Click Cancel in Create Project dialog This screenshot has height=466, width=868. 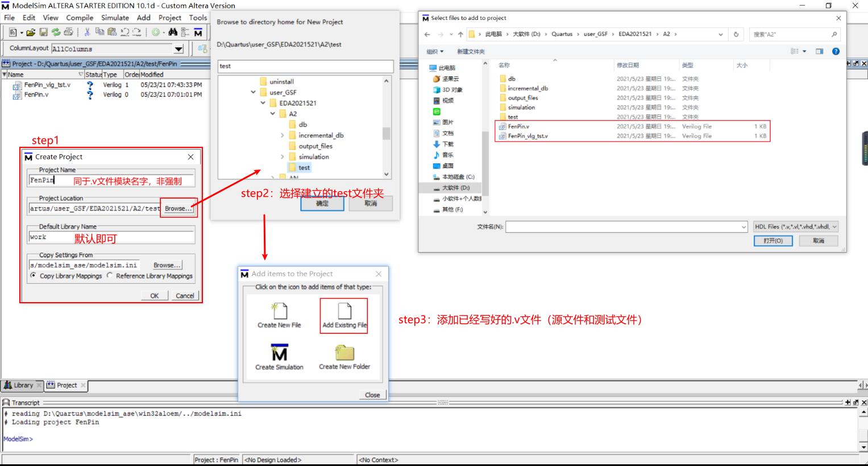point(185,296)
